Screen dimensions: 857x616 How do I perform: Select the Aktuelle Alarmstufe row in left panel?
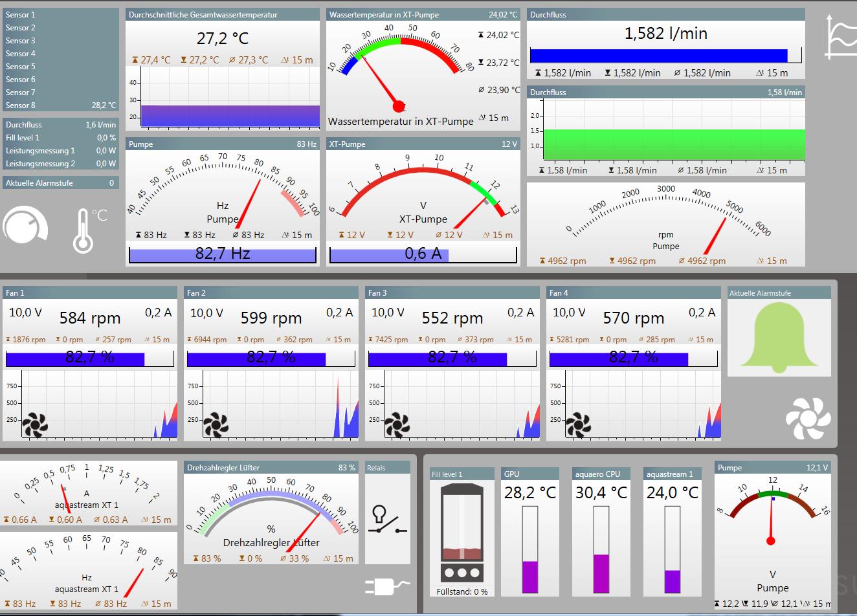(60, 183)
